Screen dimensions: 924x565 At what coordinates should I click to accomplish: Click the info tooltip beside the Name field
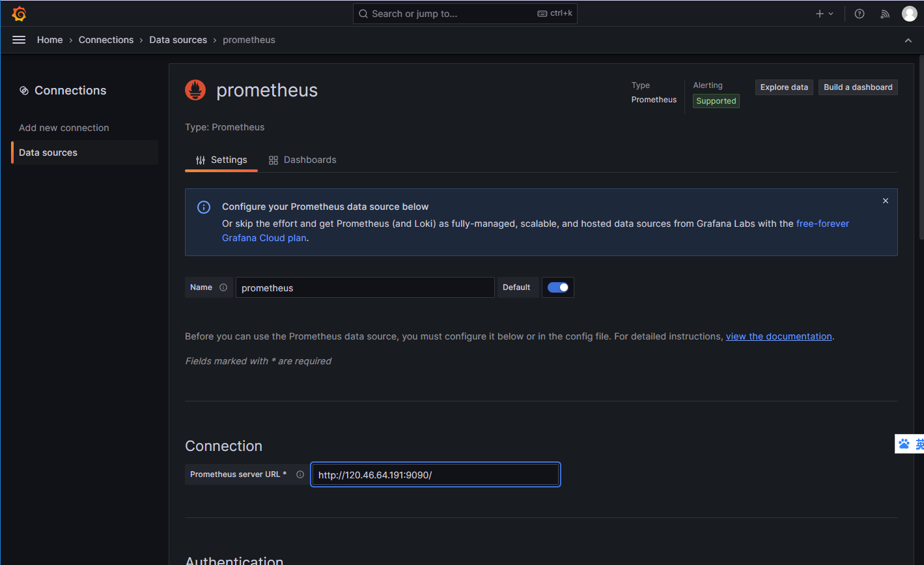[224, 287]
